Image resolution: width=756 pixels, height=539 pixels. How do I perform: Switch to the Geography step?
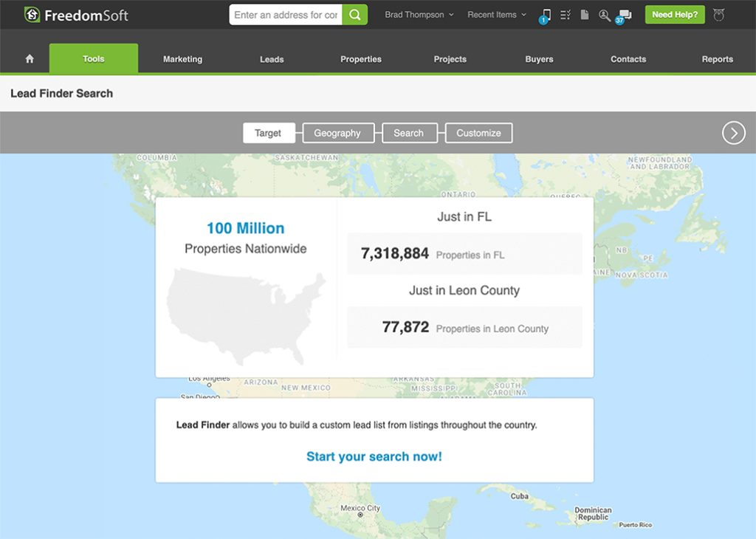click(x=337, y=133)
